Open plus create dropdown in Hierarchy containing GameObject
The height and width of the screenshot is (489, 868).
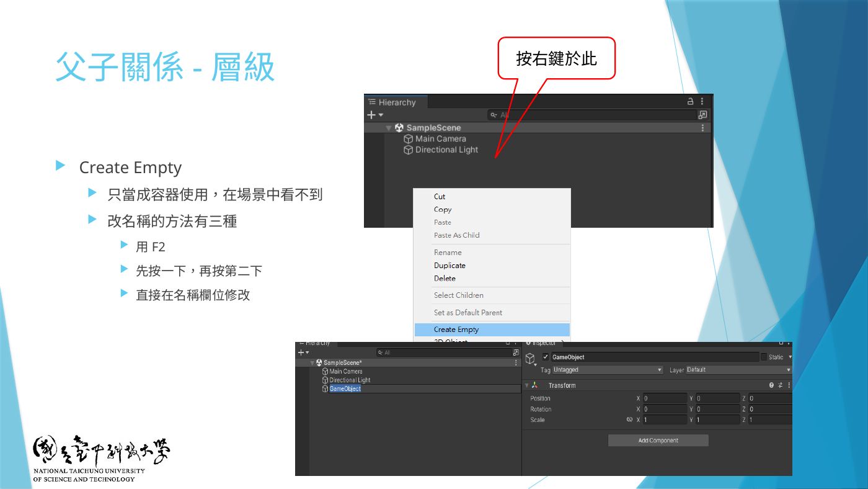(x=303, y=352)
